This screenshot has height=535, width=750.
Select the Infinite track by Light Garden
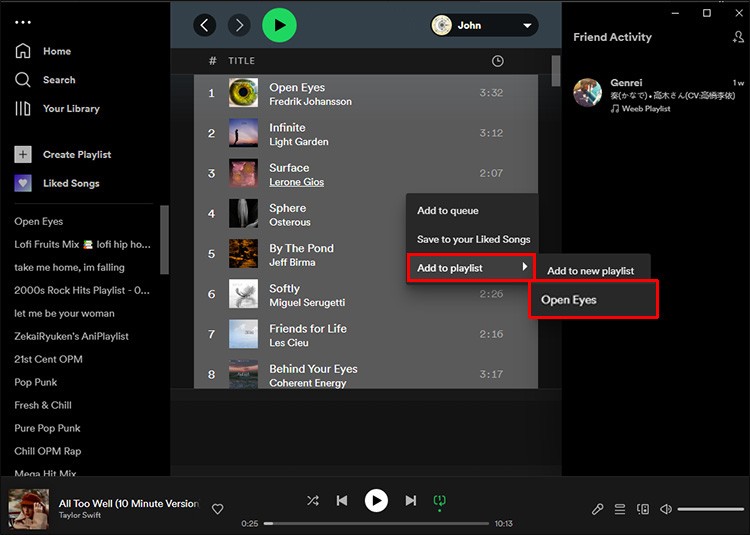[x=366, y=133]
